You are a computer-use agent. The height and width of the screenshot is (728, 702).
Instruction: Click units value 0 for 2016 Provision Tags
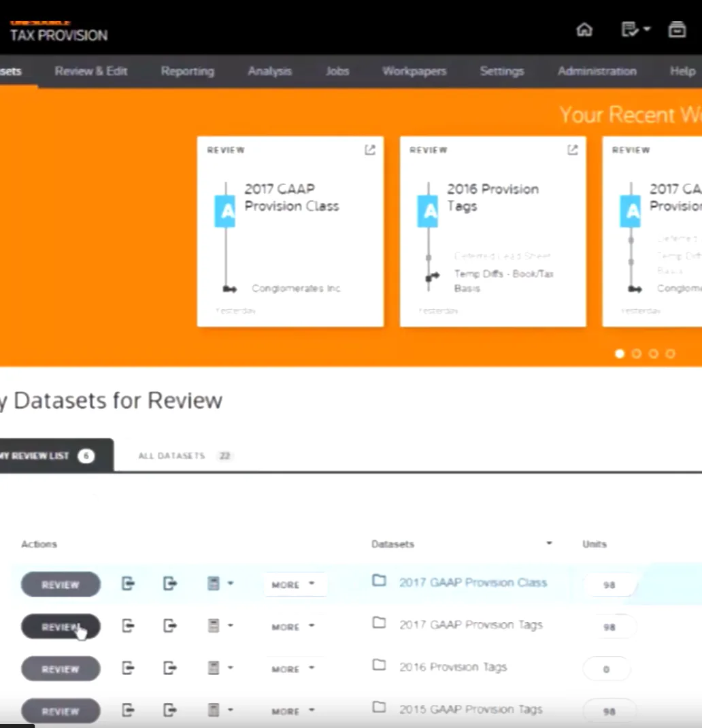pos(606,669)
